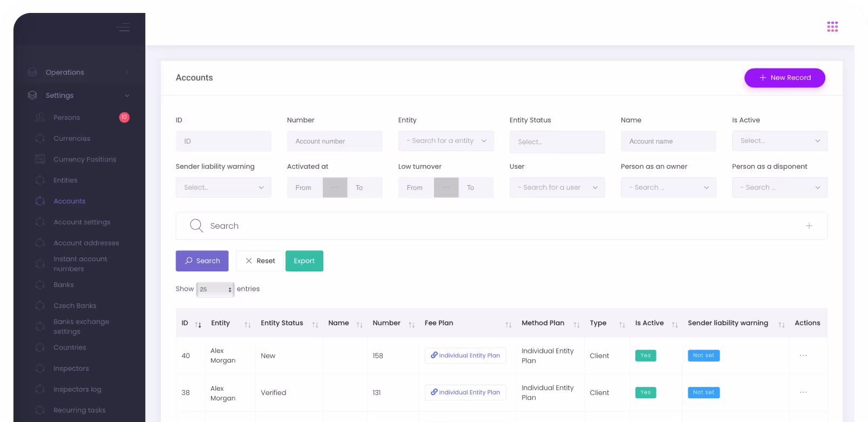Open the red Persons notification badge

(124, 117)
